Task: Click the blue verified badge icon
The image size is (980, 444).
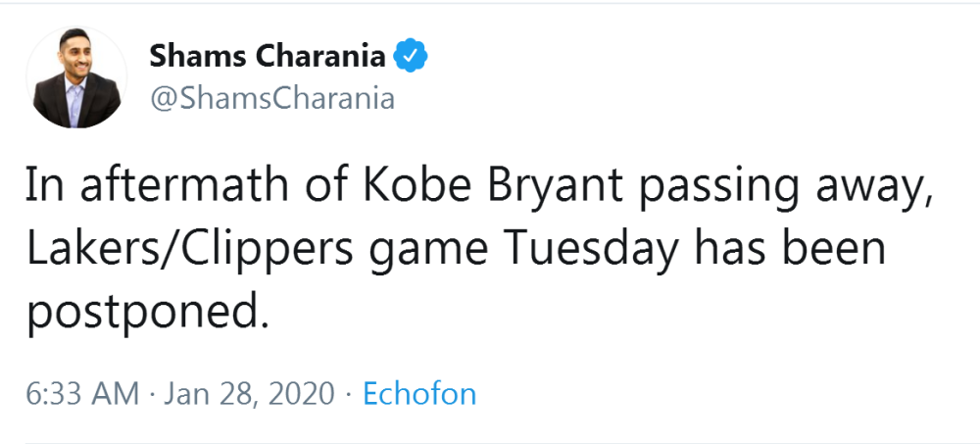Action: coord(410,57)
